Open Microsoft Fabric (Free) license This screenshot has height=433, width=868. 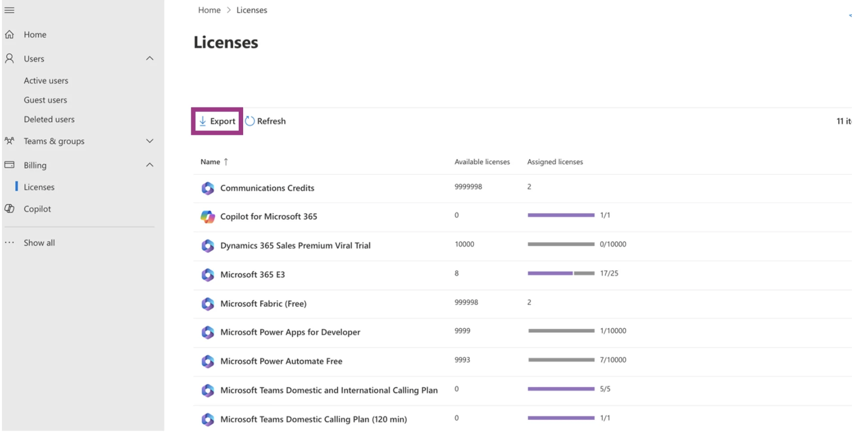(263, 303)
